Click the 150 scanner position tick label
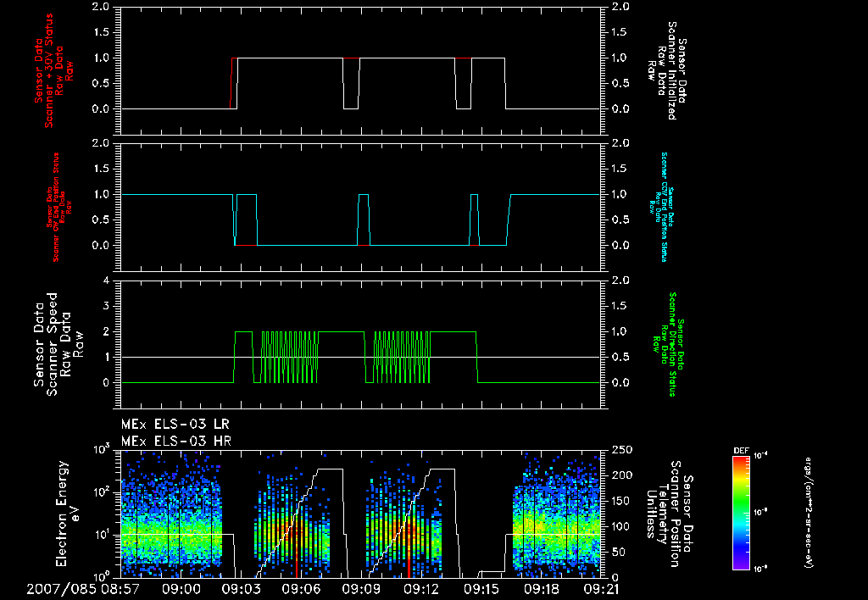The image size is (868, 600). point(622,501)
